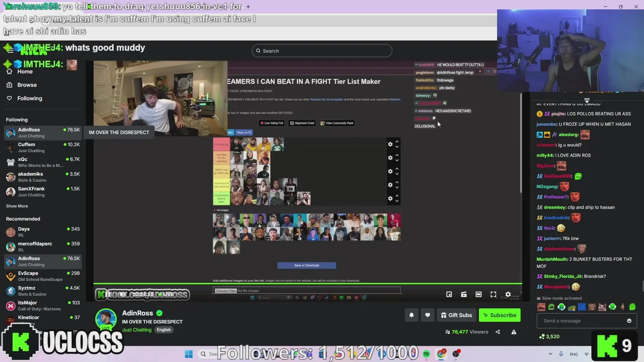Click the ENG language indicator in tray

click(x=574, y=354)
